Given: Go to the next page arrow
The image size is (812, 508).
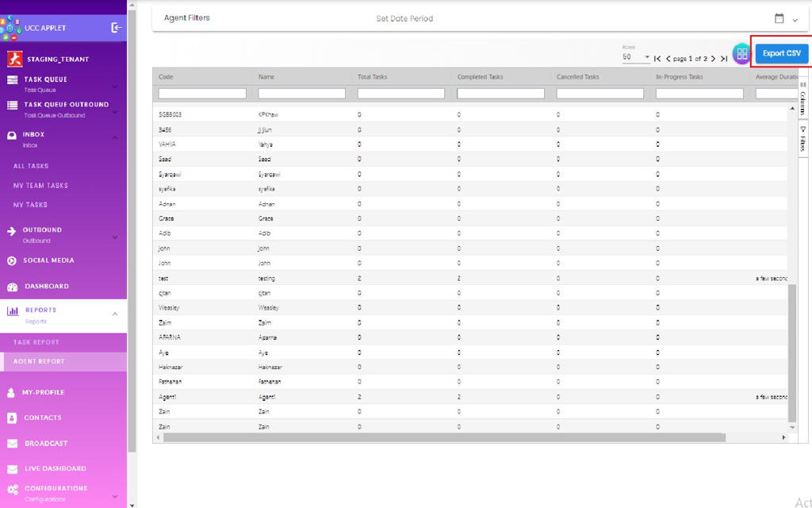Looking at the screenshot, I should pyautogui.click(x=713, y=59).
